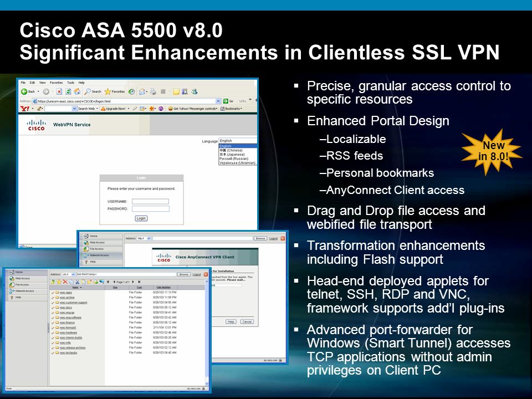Click the History icon in browser toolbar
The image size is (532, 399).
click(x=132, y=91)
